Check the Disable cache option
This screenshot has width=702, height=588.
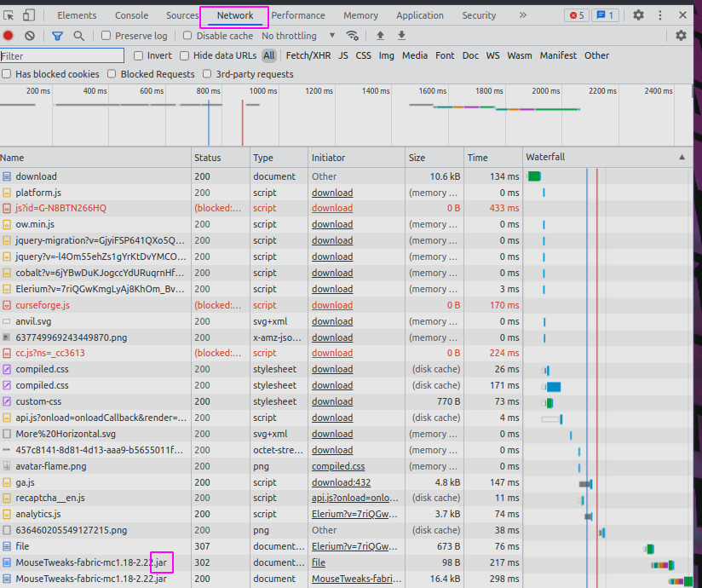point(188,36)
